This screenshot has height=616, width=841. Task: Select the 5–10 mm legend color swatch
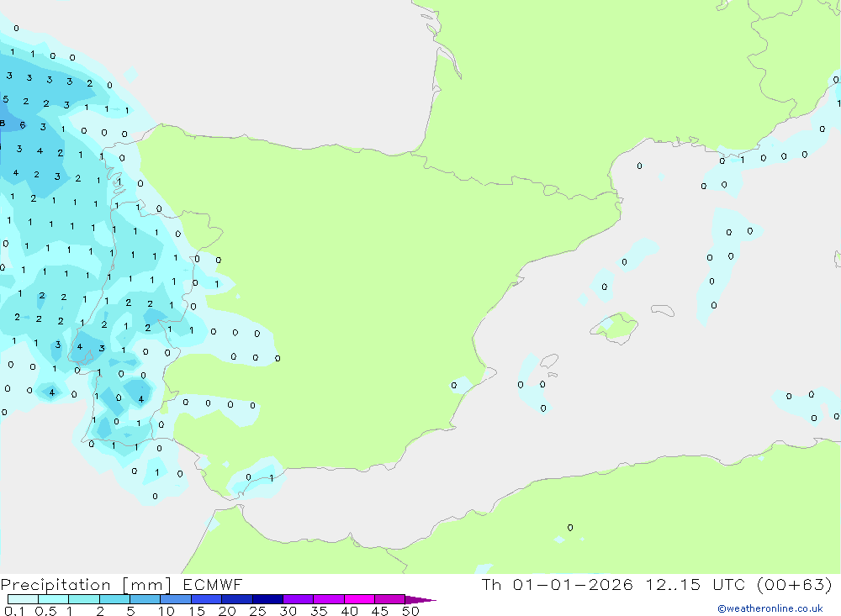pyautogui.click(x=145, y=599)
